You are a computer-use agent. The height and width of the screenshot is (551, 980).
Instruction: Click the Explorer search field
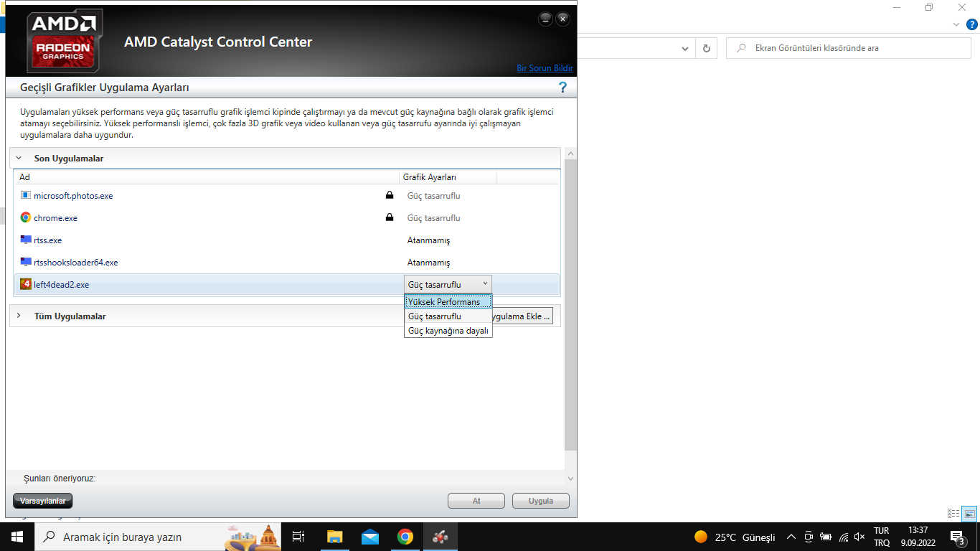click(849, 48)
